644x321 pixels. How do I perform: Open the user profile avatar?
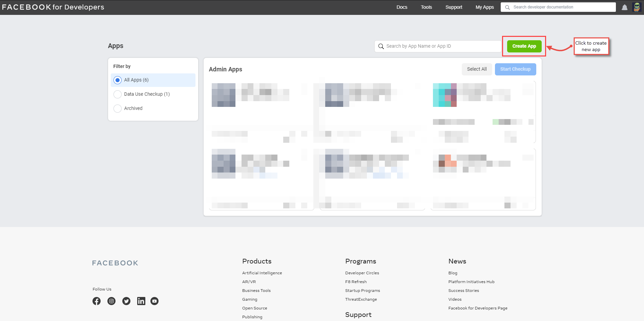coord(637,7)
